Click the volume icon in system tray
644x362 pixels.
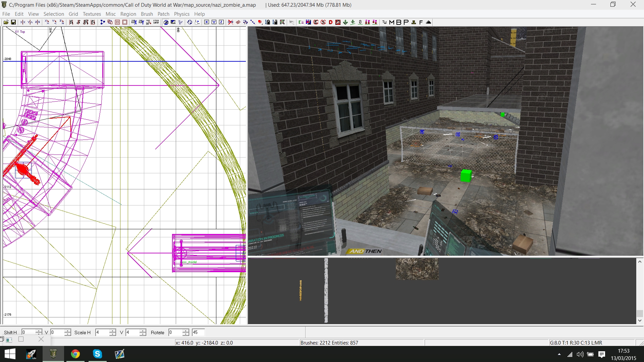[580, 354]
